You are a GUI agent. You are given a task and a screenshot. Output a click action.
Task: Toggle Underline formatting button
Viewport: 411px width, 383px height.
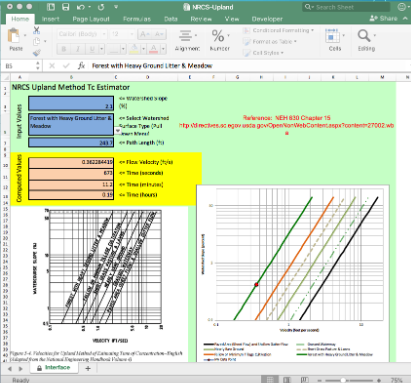[x=92, y=49]
